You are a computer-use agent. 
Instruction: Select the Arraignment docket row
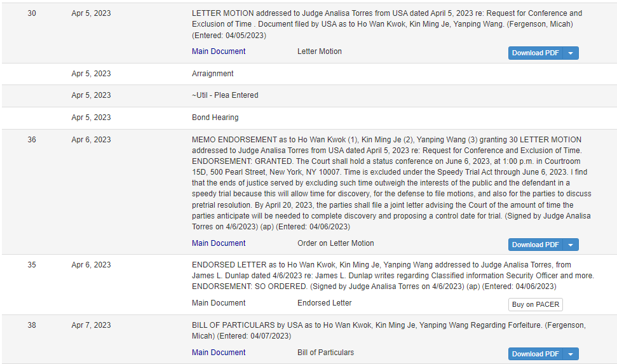[x=309, y=74]
